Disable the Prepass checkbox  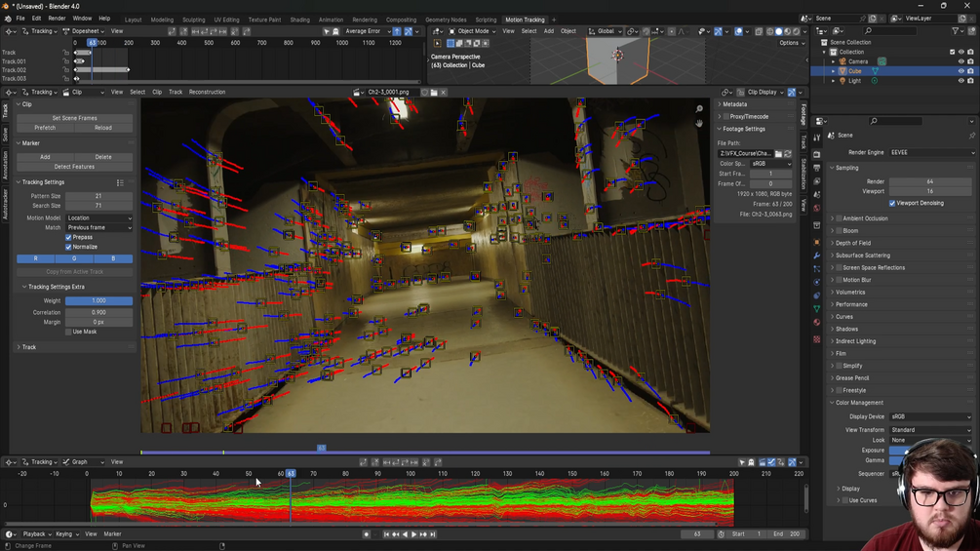[x=68, y=237]
